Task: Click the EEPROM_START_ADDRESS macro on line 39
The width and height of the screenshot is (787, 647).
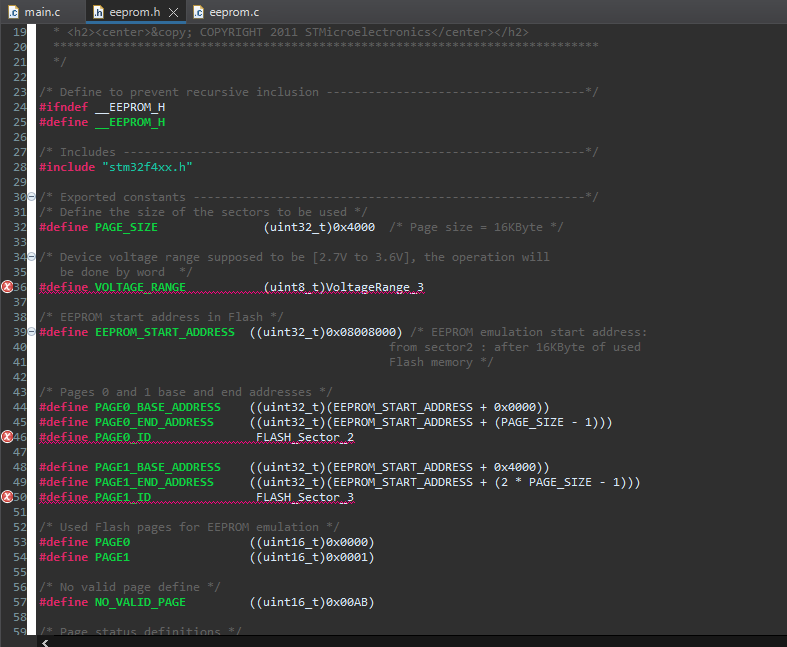Action: [x=164, y=332]
